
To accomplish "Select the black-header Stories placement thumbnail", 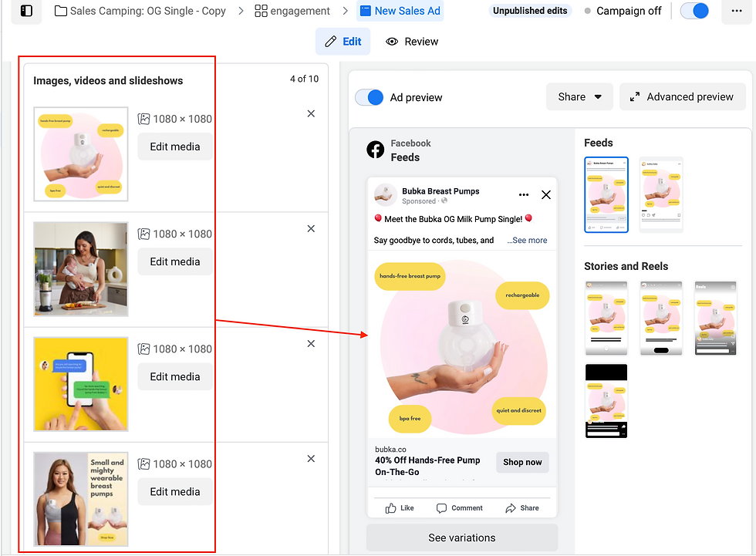I will [606, 401].
